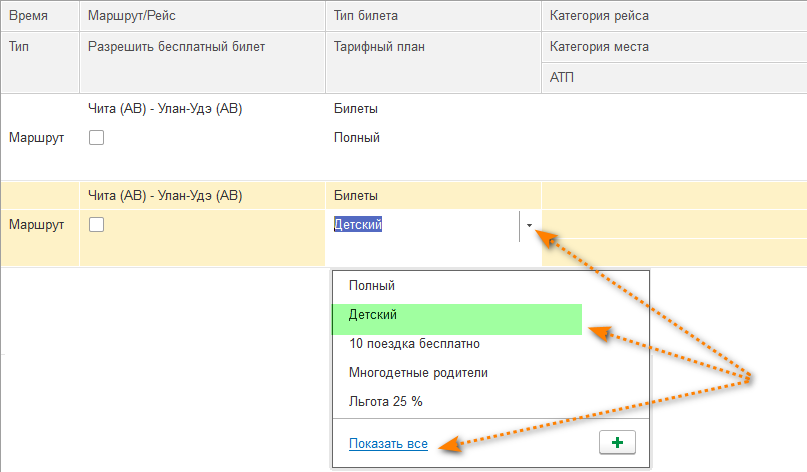
Task: Click the "Маршрут/Рейс" column header
Action: coord(134,17)
